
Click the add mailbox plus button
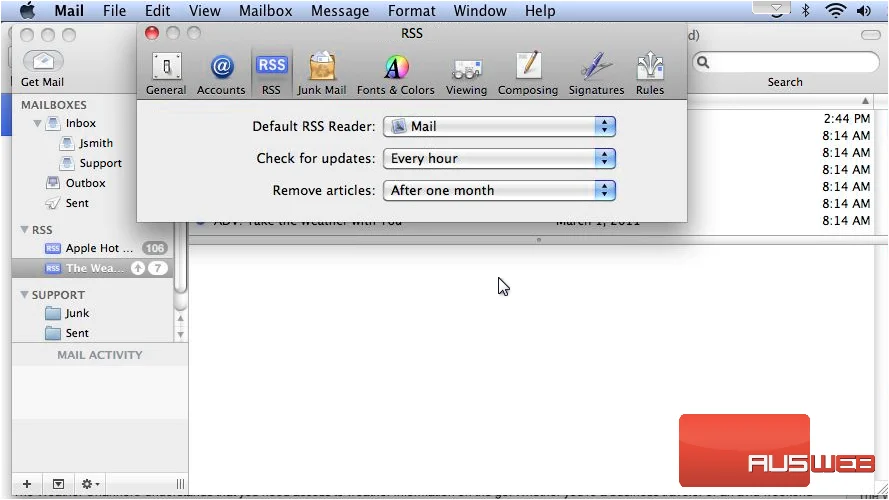click(27, 484)
